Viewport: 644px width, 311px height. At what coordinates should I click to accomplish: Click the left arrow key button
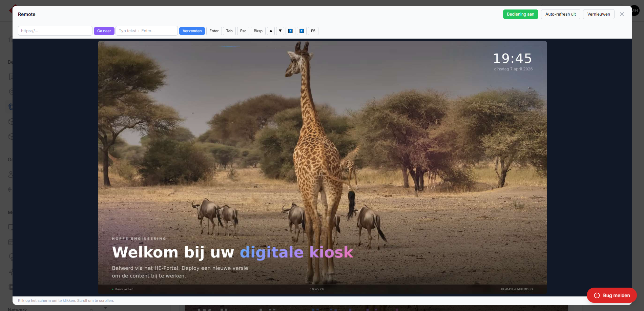(x=290, y=31)
